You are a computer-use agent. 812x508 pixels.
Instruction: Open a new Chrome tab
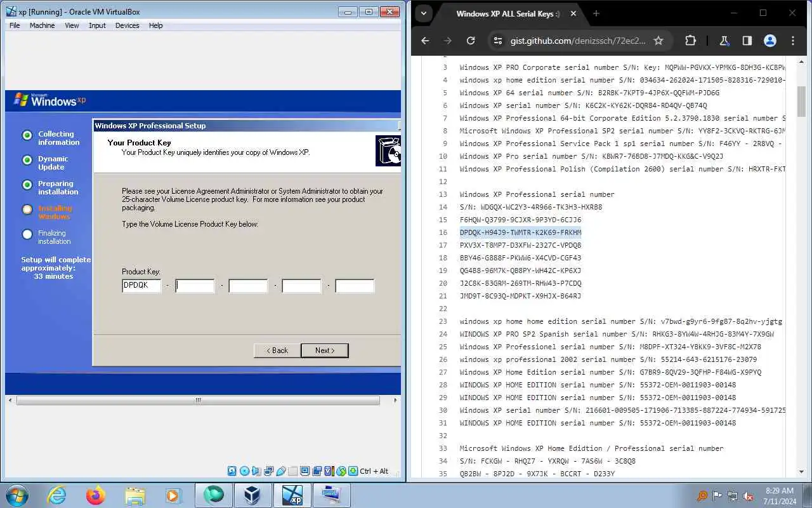coord(596,13)
